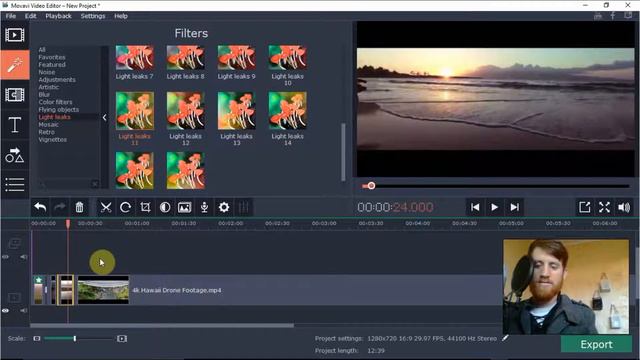Viewport: 640px width, 360px height.
Task: Record audio with microphone icon
Action: (x=204, y=207)
